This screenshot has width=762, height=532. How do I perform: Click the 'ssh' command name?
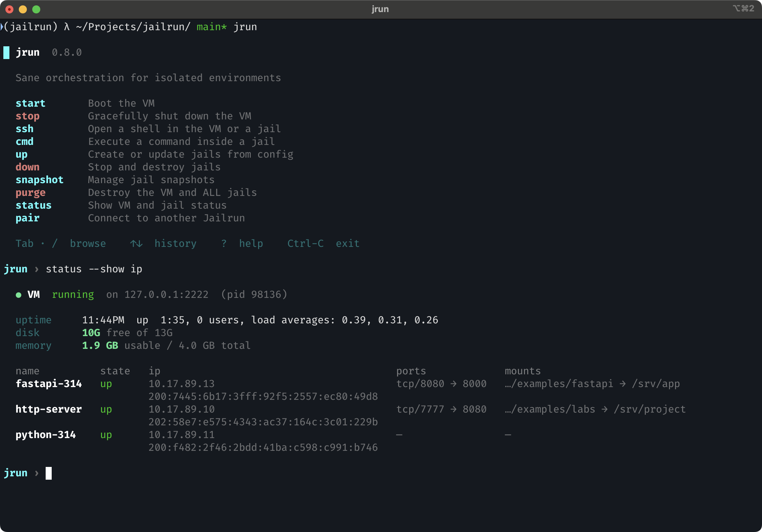25,129
